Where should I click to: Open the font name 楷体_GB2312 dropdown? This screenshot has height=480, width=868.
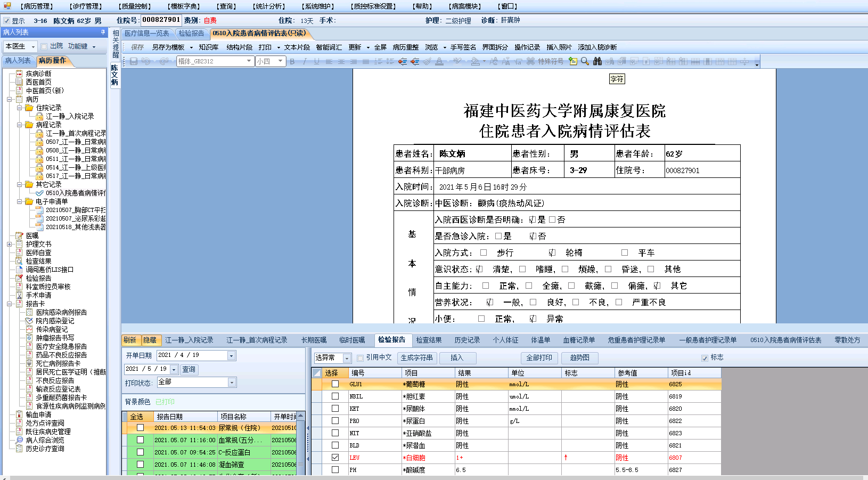click(x=249, y=61)
